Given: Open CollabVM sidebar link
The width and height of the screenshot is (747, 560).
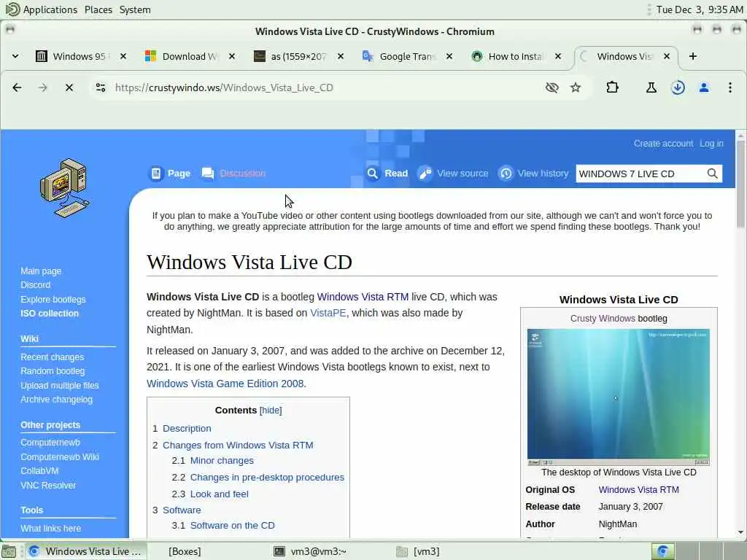Looking at the screenshot, I should click(39, 471).
